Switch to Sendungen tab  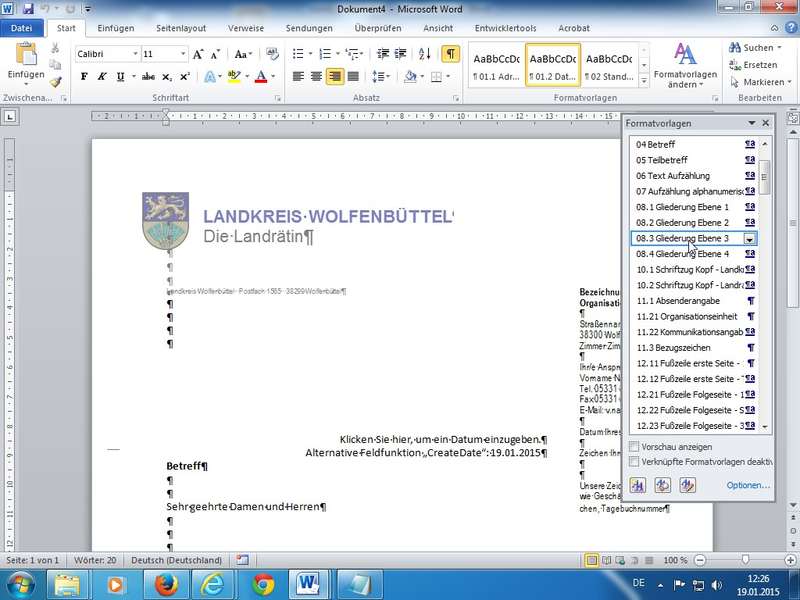pos(309,28)
